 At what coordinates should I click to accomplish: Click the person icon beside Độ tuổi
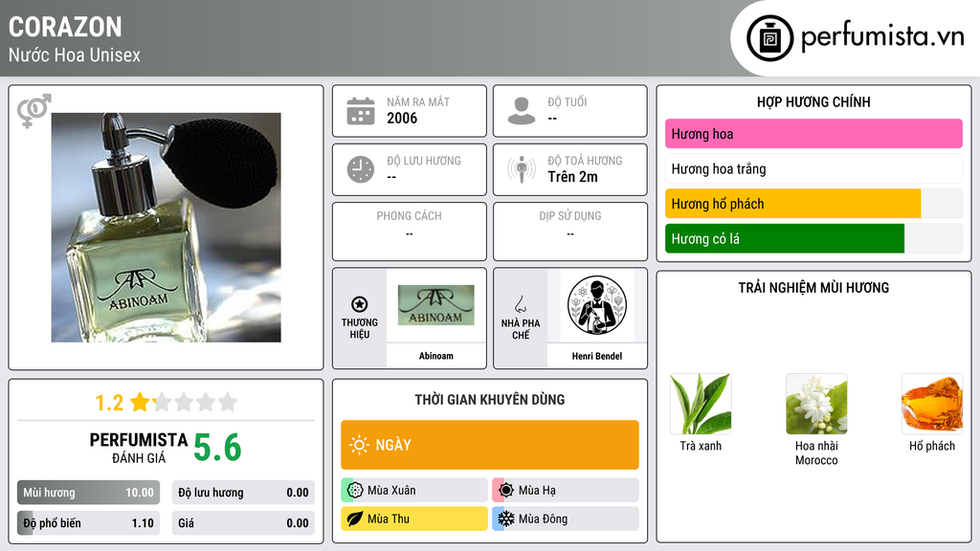[522, 111]
